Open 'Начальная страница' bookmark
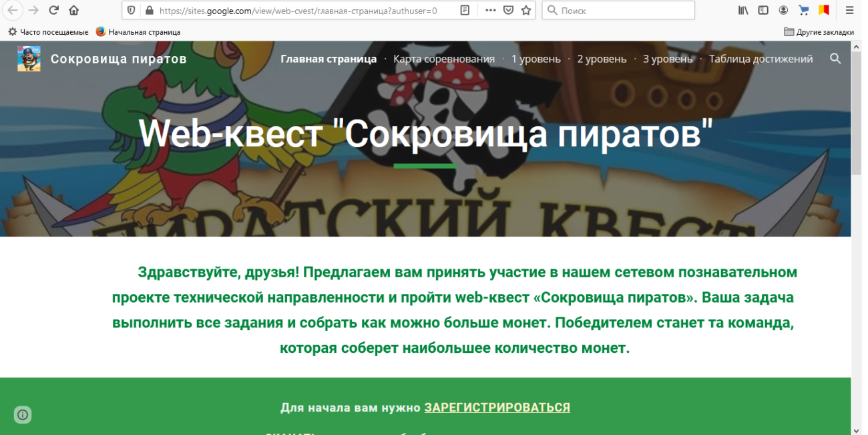Image resolution: width=868 pixels, height=435 pixels. 138,32
